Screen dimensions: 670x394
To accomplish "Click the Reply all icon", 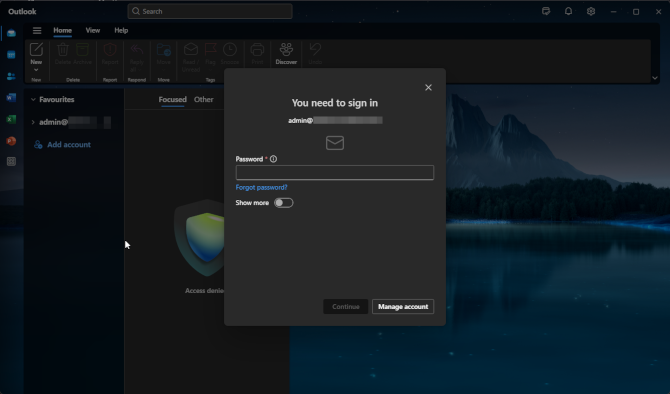I will 137,50.
